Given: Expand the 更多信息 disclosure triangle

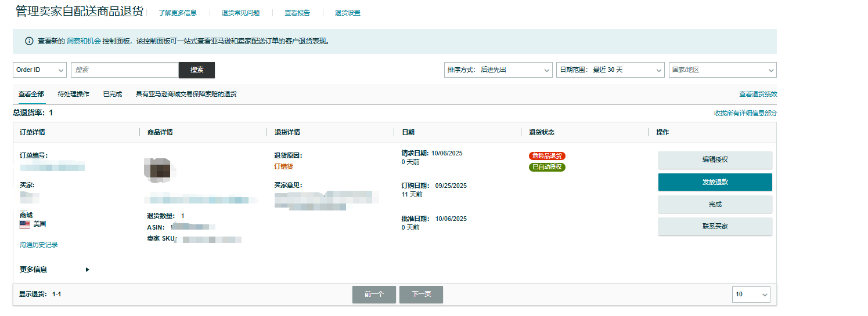Looking at the screenshot, I should (x=88, y=270).
